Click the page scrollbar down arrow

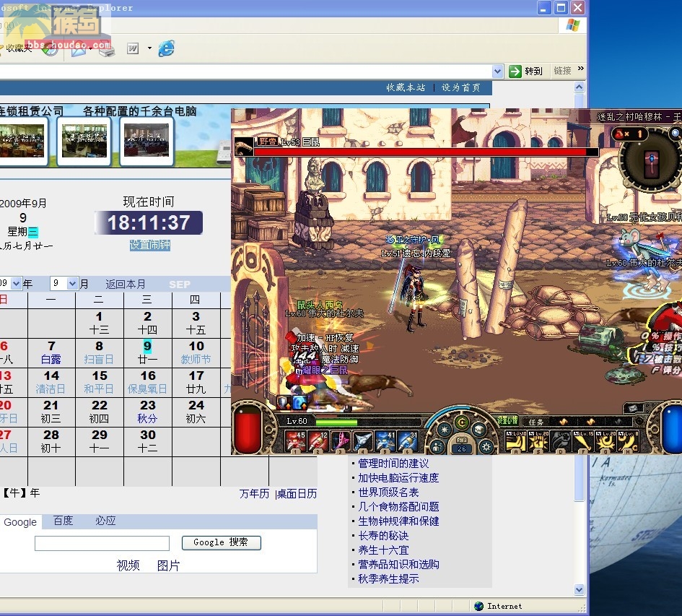pyautogui.click(x=579, y=590)
